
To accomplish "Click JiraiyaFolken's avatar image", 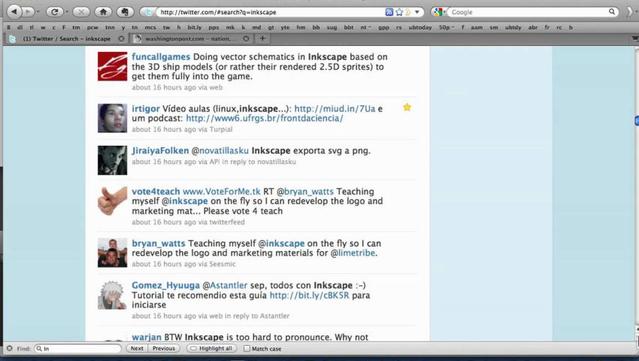I will point(112,160).
